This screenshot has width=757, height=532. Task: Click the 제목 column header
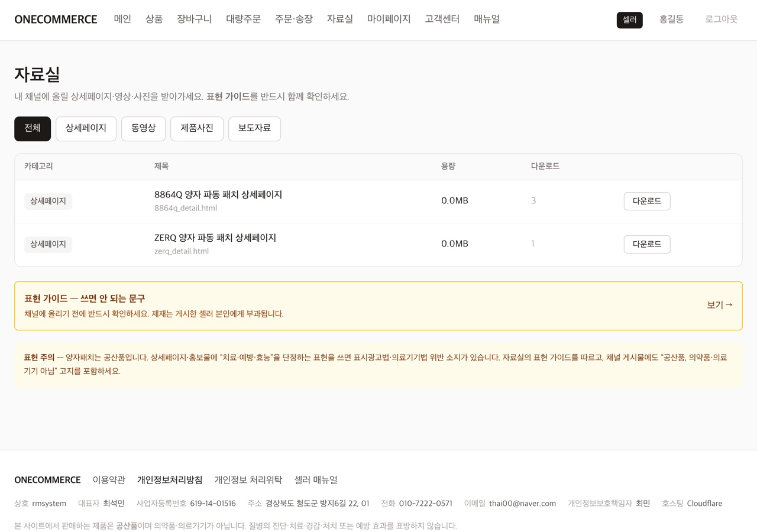(x=161, y=166)
